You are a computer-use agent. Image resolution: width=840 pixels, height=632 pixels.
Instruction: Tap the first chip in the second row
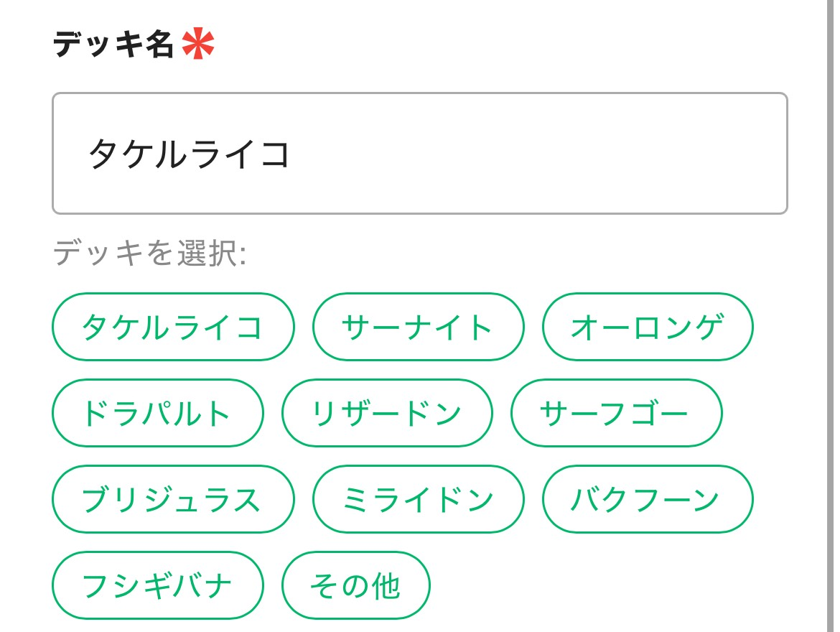(157, 414)
